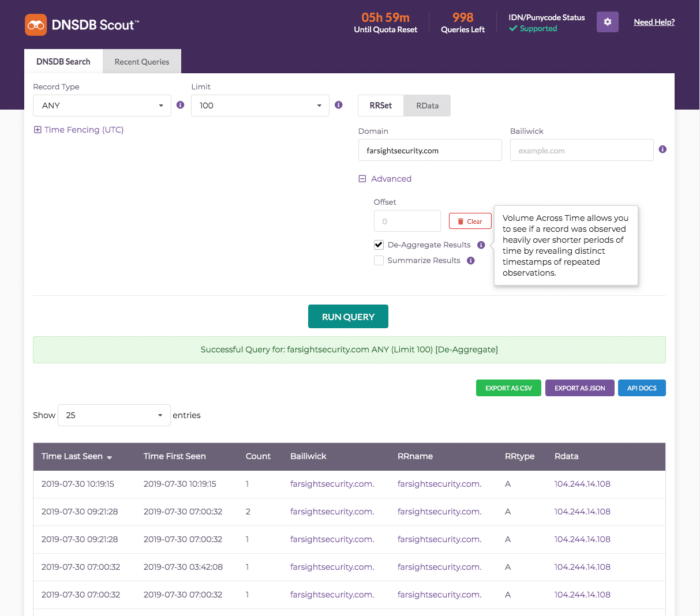Click the 05h 59m quota reset timer
Screen dimensions: 700x616
point(385,22)
